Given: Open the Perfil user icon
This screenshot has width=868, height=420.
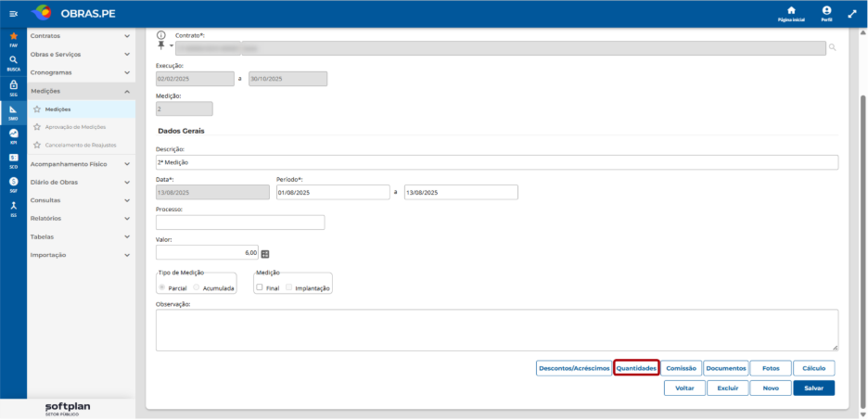Looking at the screenshot, I should 826,11.
